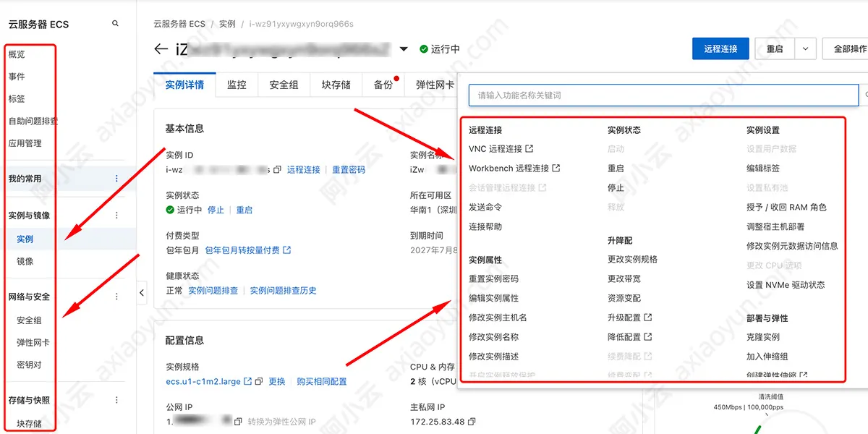Open the three-dot menu beside 我的常用
The width and height of the screenshot is (868, 434).
(x=118, y=179)
